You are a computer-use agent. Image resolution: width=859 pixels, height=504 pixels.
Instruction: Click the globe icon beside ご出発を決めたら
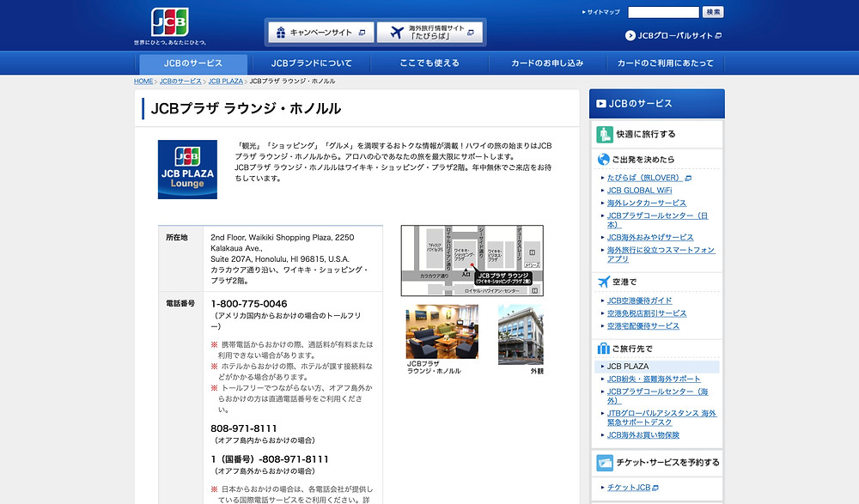(604, 160)
